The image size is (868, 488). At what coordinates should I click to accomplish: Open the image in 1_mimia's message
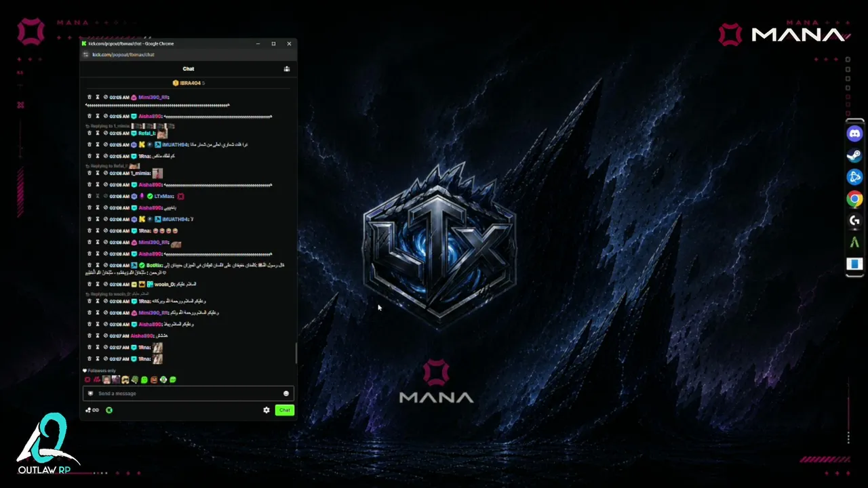click(157, 174)
